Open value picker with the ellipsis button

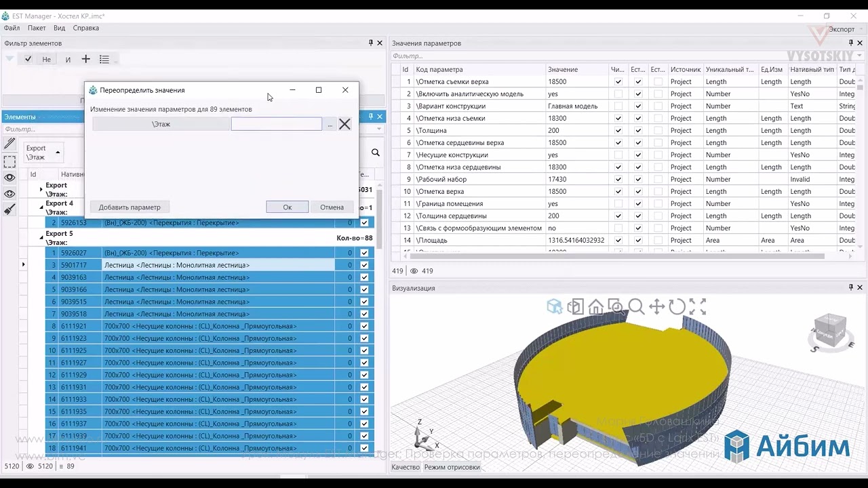click(330, 124)
